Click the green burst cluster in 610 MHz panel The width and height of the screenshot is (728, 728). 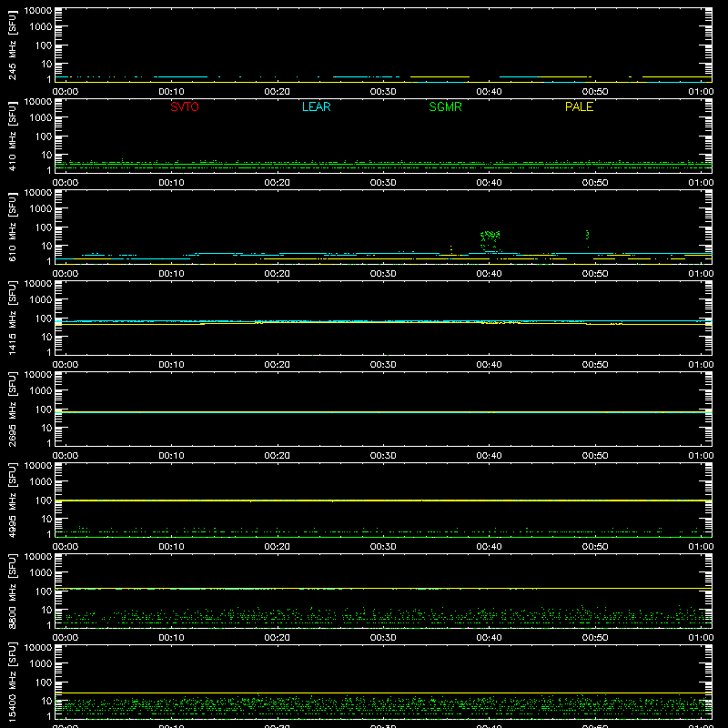point(490,240)
